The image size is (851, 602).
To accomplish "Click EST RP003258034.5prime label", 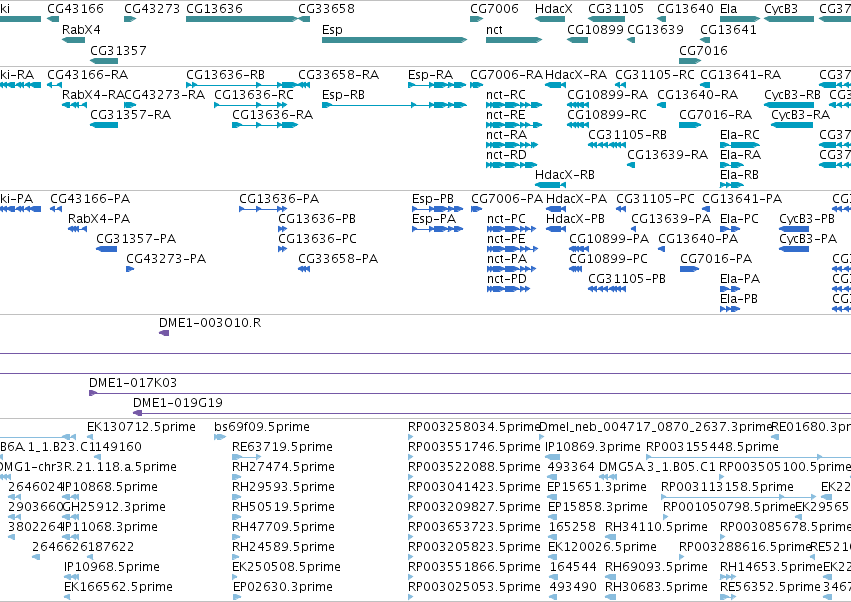I will tap(474, 427).
